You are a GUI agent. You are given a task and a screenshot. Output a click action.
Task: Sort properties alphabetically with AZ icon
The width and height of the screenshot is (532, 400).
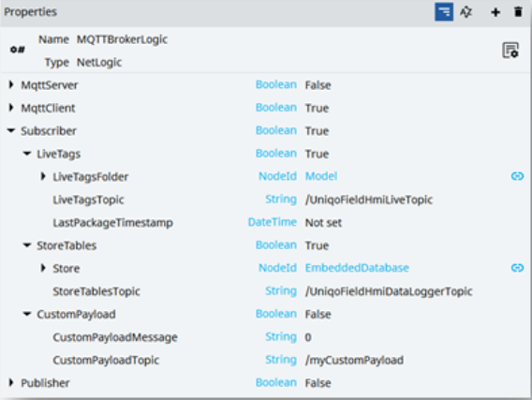point(466,12)
